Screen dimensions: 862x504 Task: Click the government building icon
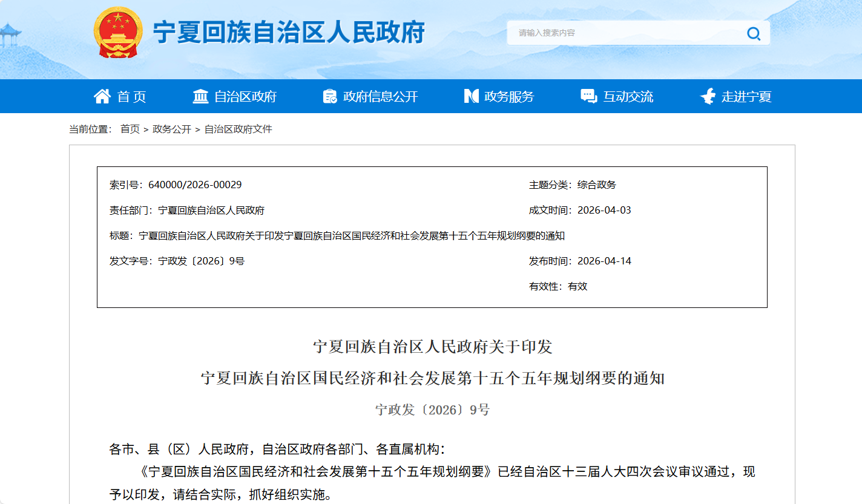(200, 96)
